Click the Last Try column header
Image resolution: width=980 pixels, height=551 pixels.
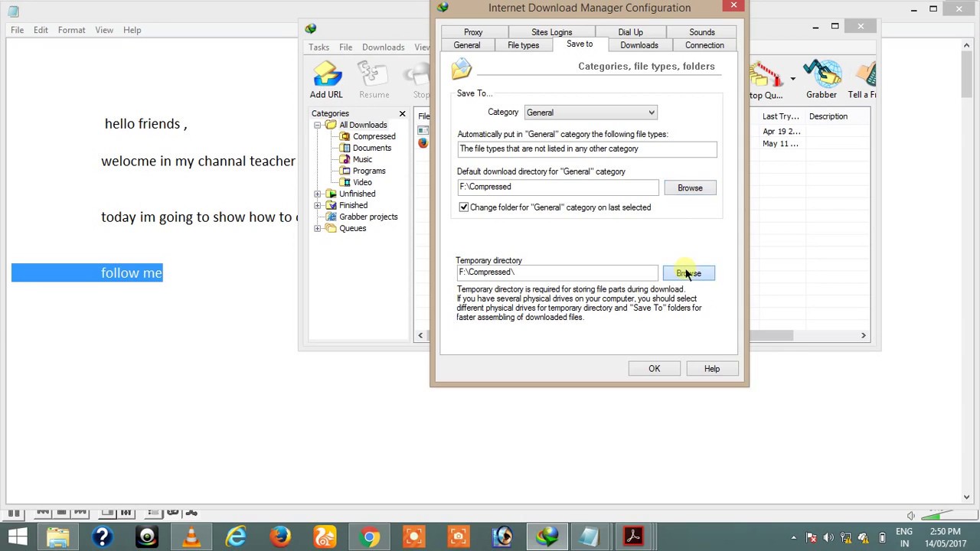[x=781, y=116]
